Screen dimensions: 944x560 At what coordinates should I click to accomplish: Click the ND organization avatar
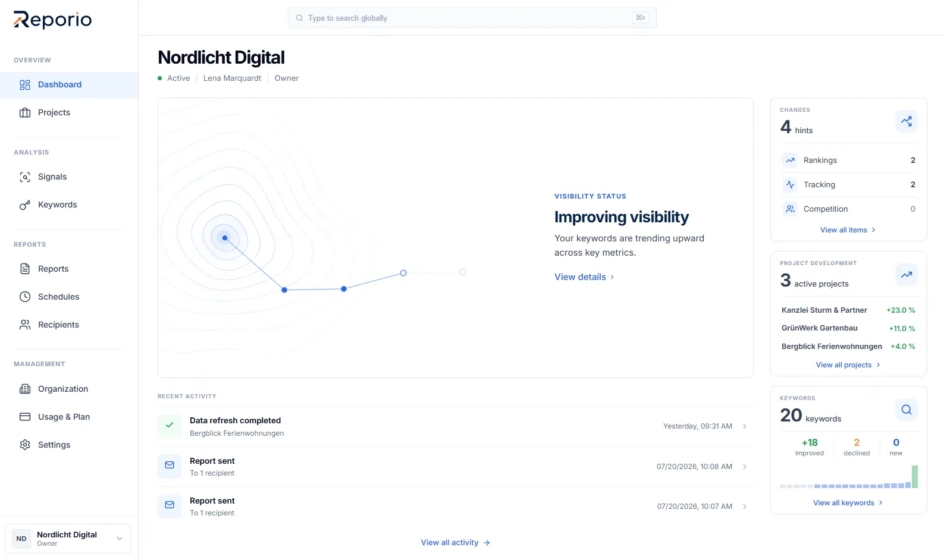pyautogui.click(x=21, y=539)
